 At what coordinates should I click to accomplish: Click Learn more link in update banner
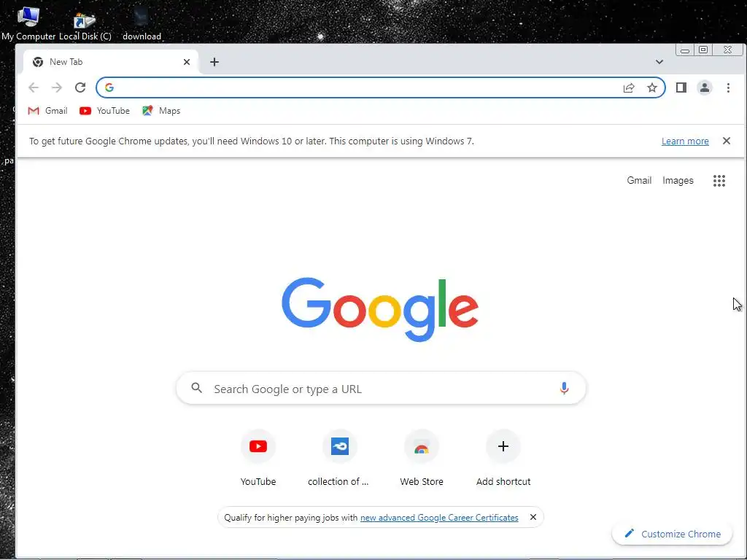coord(685,141)
